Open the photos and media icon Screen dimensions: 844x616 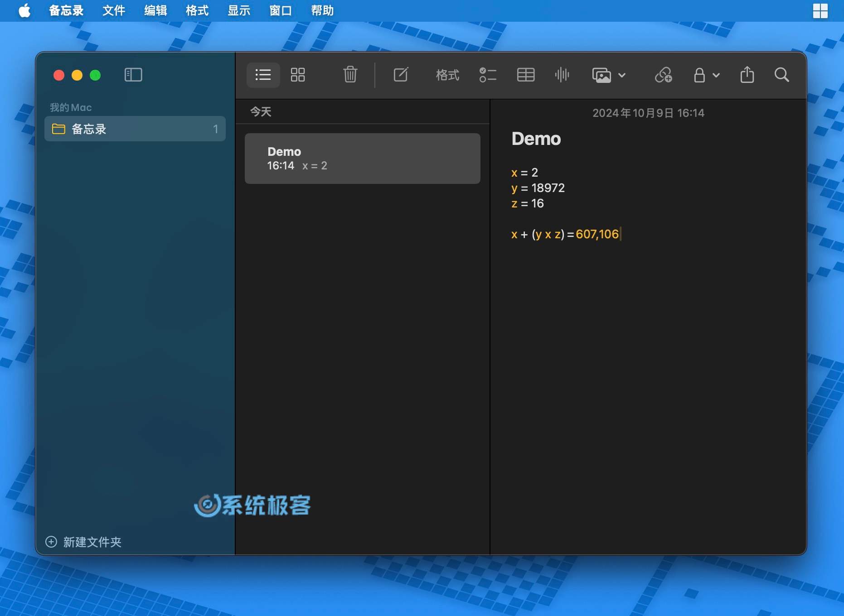pos(601,75)
